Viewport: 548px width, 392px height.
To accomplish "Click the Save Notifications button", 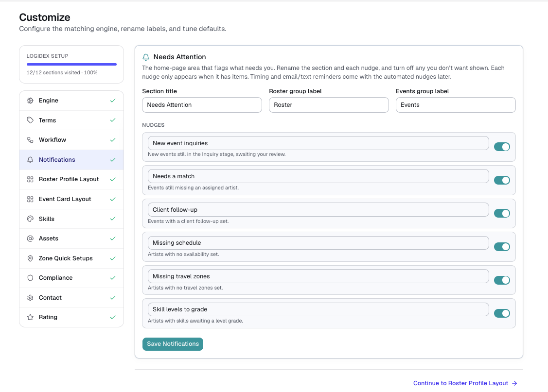I will point(173,344).
